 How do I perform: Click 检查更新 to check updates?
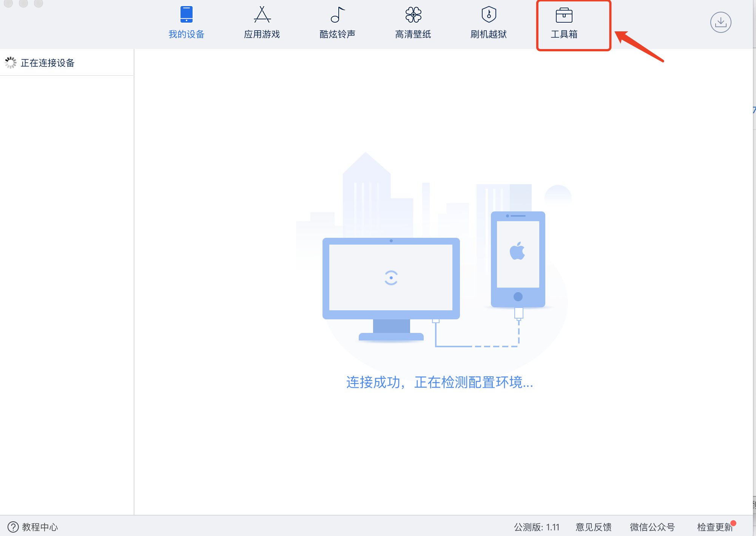[x=714, y=527]
